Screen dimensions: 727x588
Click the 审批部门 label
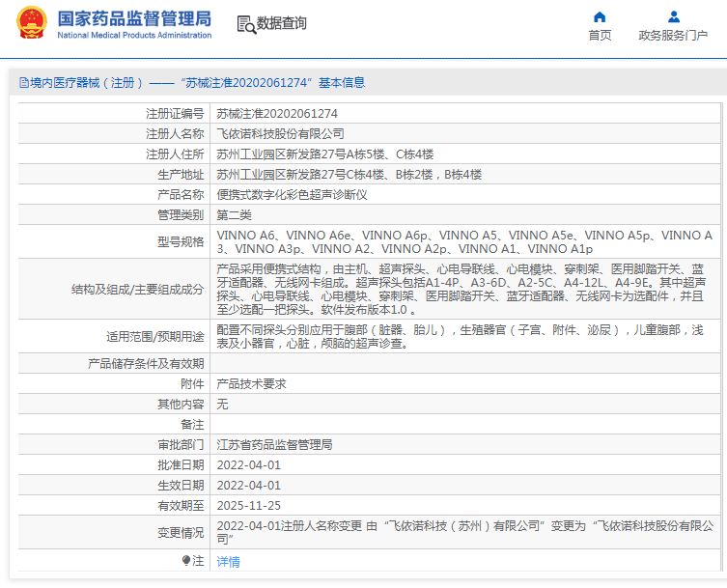coord(181,445)
